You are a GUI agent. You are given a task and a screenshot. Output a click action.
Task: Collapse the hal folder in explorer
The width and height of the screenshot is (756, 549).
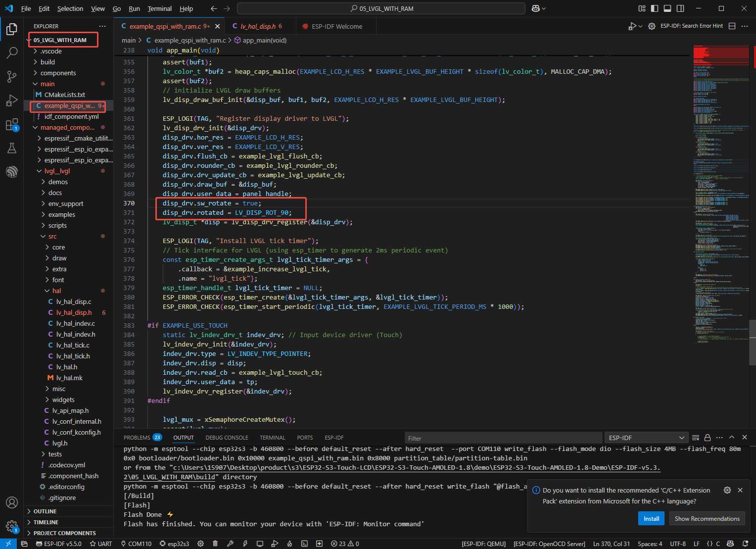56,291
